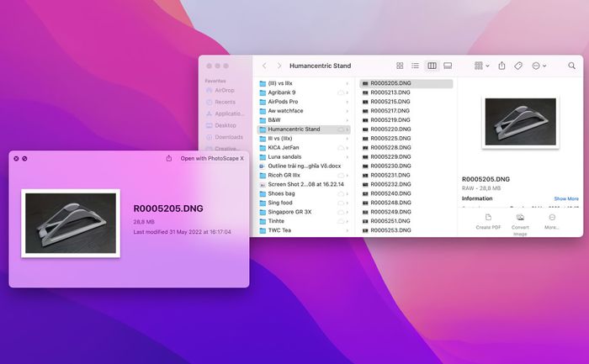Select file R0005215.DNG
This screenshot has height=364, width=589.
pyautogui.click(x=406, y=102)
